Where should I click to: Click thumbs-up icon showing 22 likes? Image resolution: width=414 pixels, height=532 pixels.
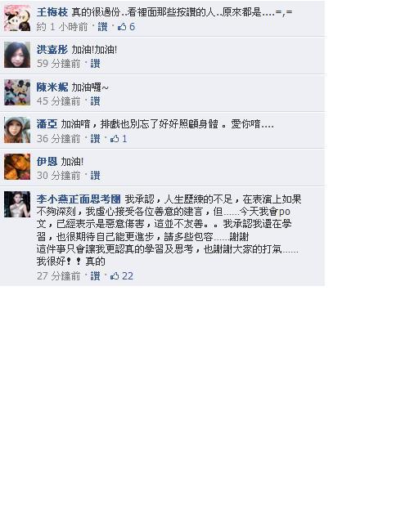[115, 276]
